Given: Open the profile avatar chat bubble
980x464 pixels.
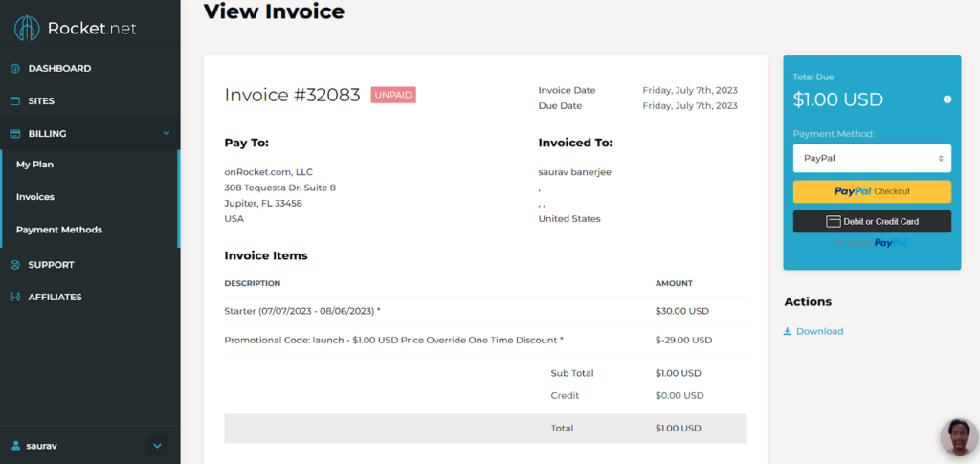Looking at the screenshot, I should coord(959,437).
